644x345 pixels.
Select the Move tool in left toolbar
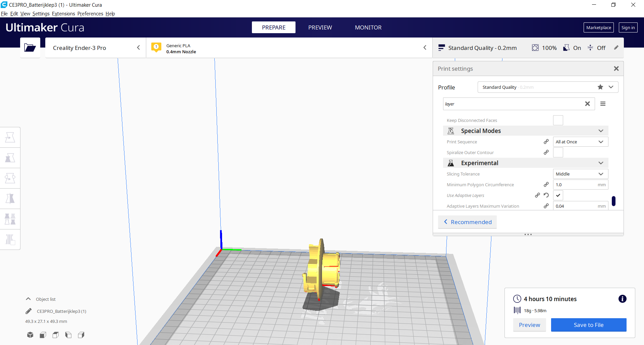click(x=10, y=137)
